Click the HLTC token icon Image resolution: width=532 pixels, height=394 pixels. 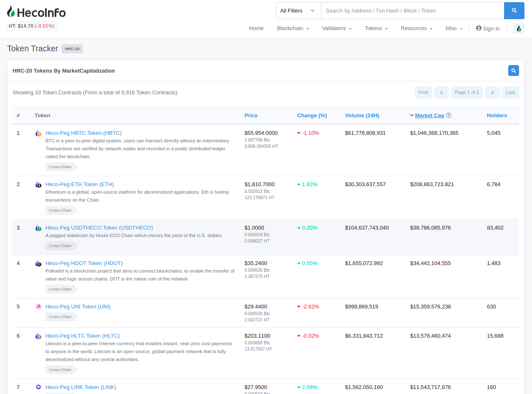38,336
